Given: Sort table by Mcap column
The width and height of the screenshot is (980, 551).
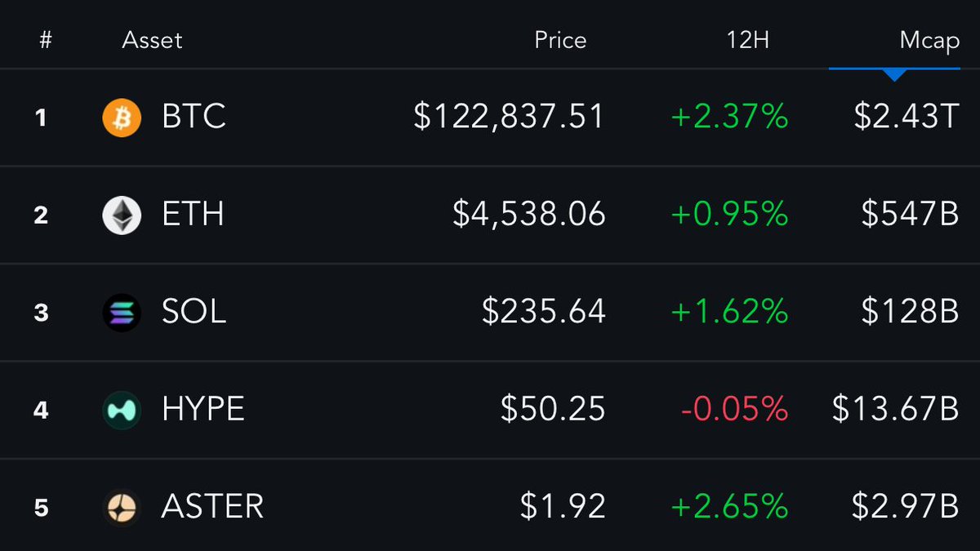Looking at the screenshot, I should click(929, 41).
